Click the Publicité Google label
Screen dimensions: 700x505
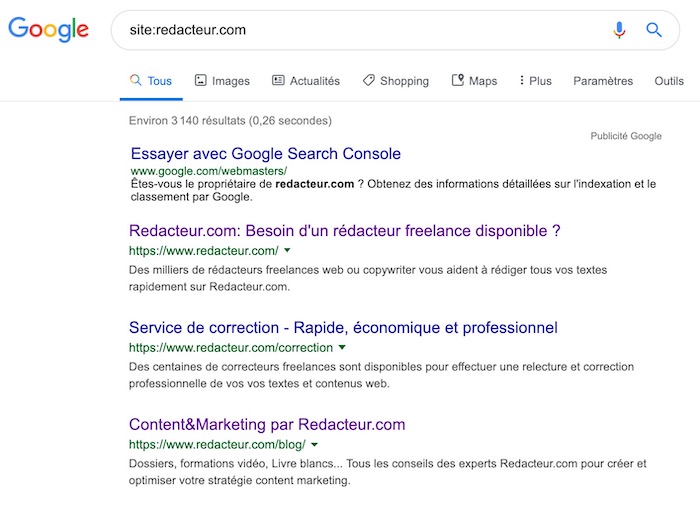coord(626,136)
